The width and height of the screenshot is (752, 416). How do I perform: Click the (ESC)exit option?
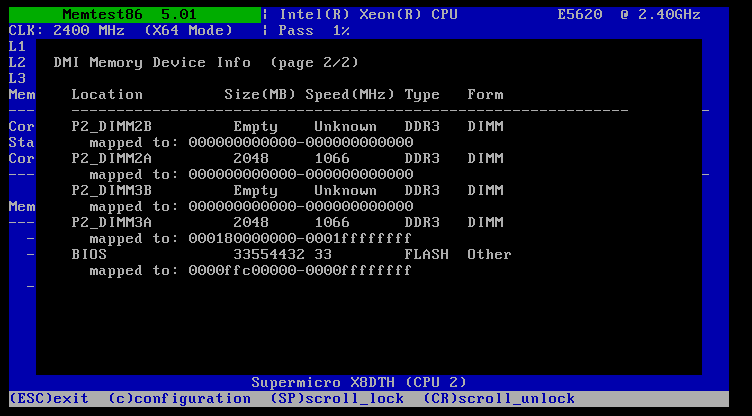pos(49,399)
